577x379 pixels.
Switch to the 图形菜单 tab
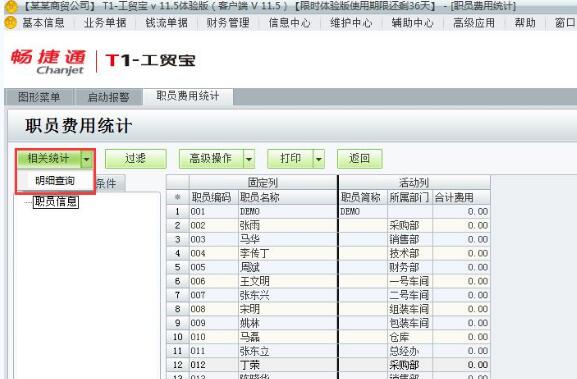pyautogui.click(x=39, y=97)
